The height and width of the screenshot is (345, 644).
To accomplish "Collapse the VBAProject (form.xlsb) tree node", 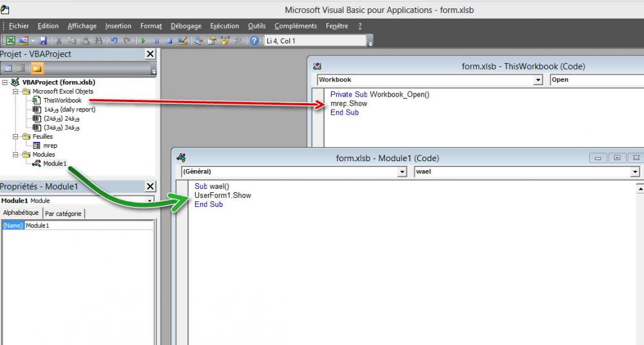I will [x=5, y=83].
